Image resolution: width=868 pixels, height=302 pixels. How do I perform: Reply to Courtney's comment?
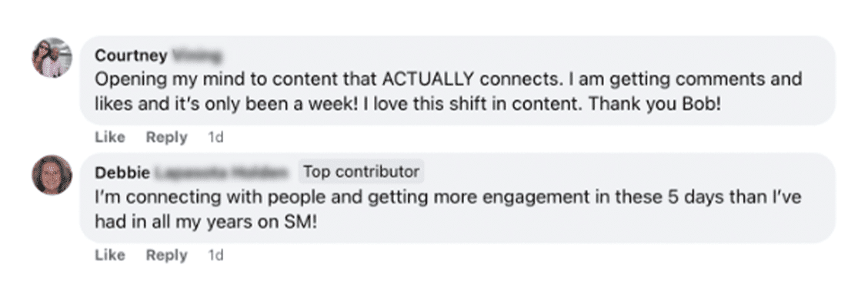[x=166, y=137]
